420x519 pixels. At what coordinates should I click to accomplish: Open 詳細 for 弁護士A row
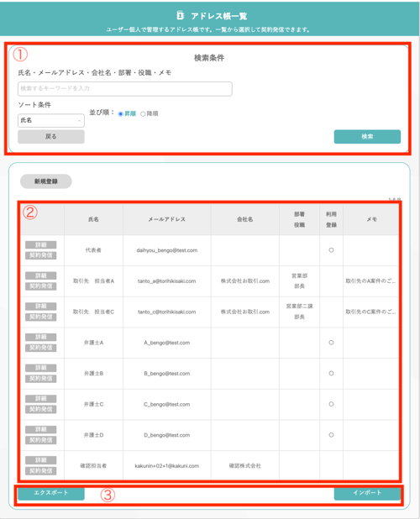tap(40, 338)
